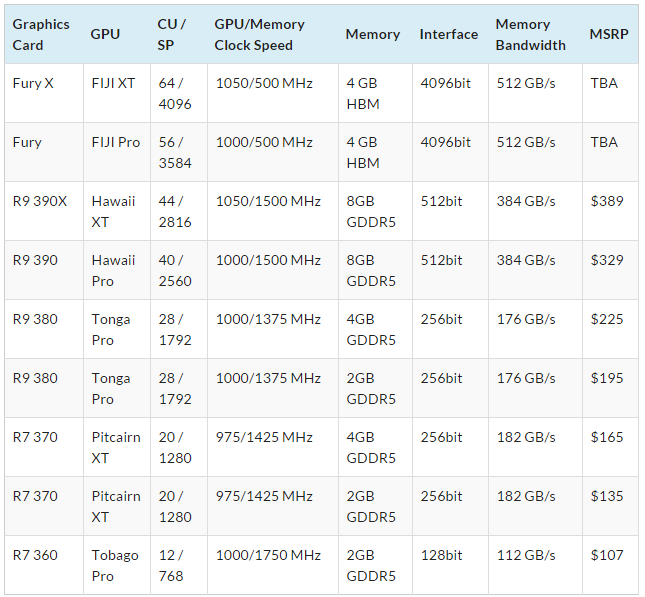Click the 1000/500 MHz clock cell
This screenshot has height=597, width=645.
273,152
